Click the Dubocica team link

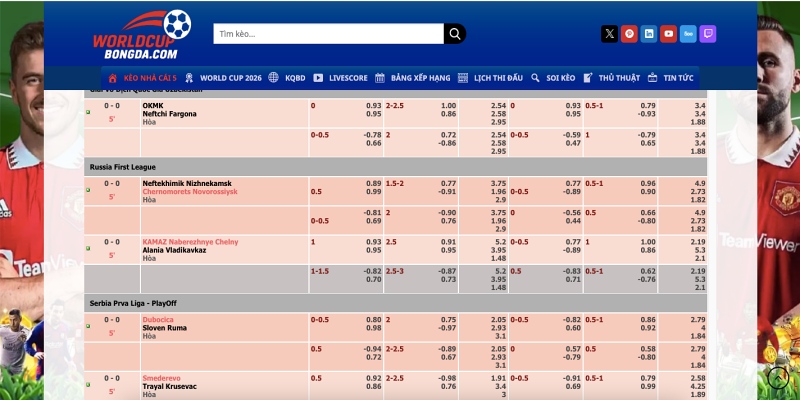coord(158,319)
